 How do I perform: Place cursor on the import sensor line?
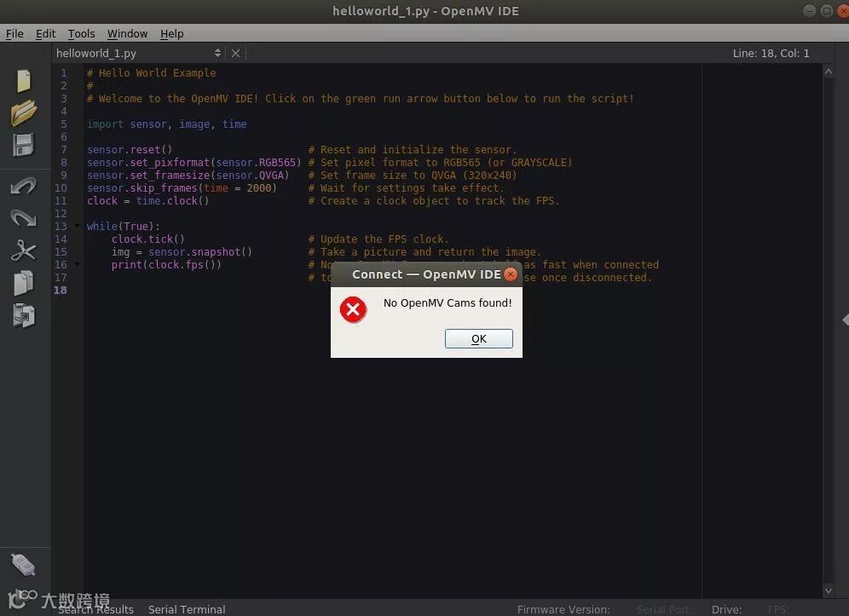[167, 124]
